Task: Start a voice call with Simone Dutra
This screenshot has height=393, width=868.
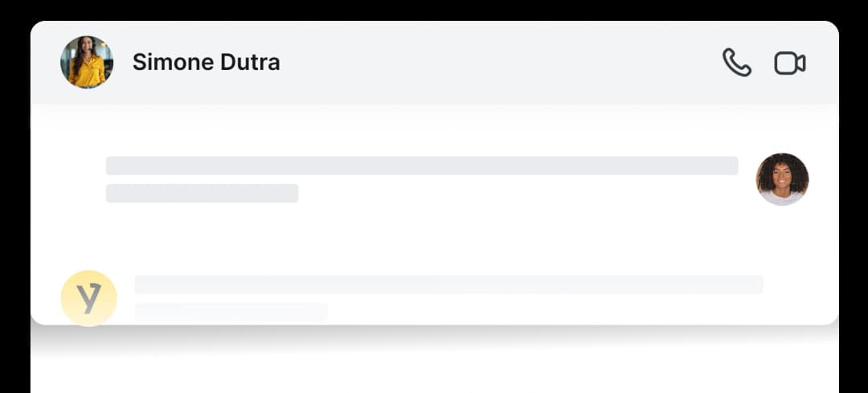Action: (736, 63)
